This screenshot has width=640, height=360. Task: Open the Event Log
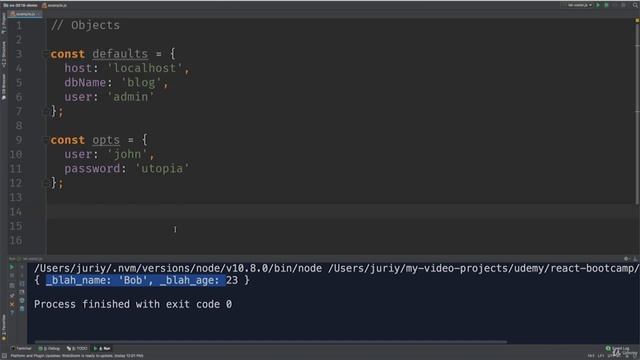point(618,348)
